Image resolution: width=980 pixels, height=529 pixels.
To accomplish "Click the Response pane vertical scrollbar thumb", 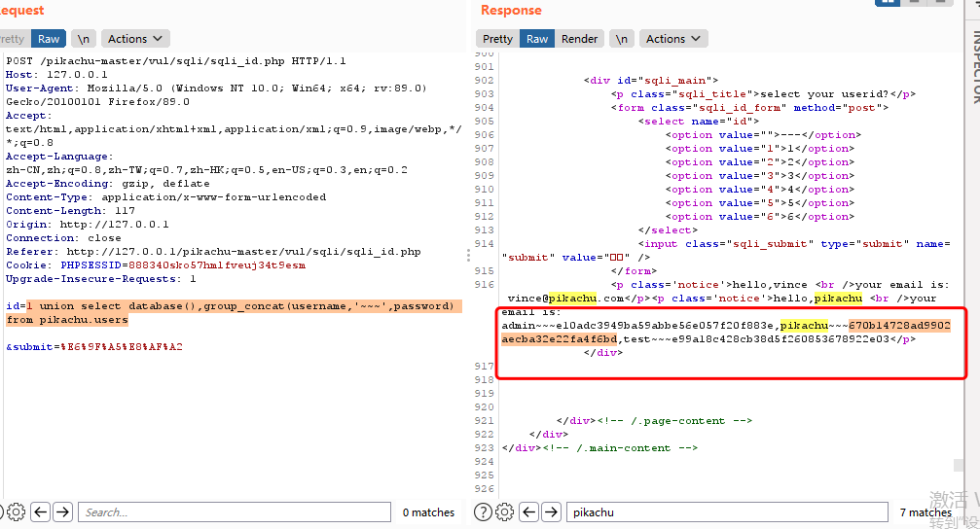I will tap(959, 465).
